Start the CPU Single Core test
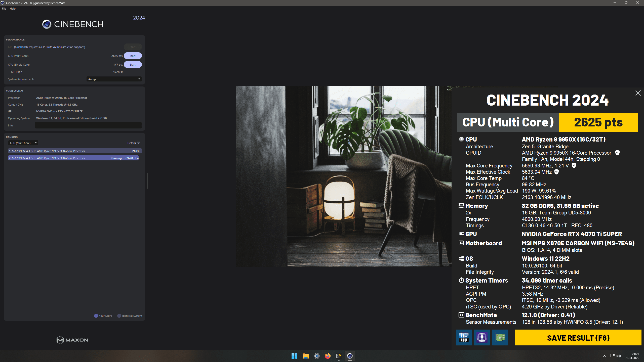This screenshot has width=644, height=362. [133, 65]
